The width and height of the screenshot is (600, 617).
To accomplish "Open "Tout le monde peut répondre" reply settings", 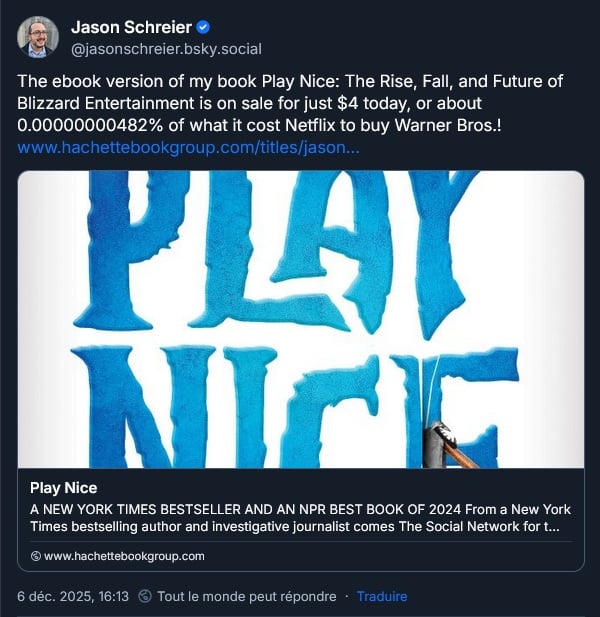I will click(x=246, y=596).
